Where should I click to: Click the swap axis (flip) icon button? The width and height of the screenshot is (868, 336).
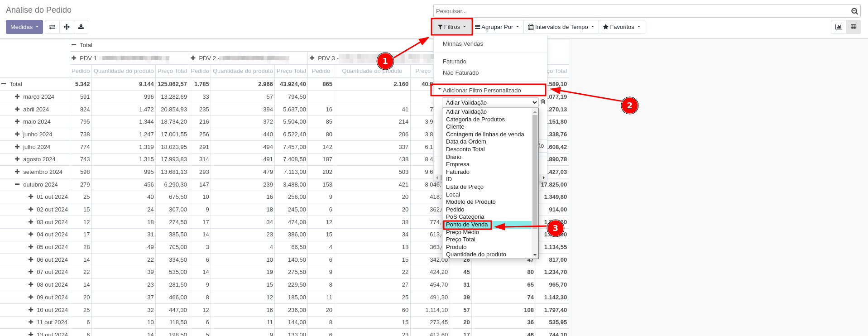52,27
